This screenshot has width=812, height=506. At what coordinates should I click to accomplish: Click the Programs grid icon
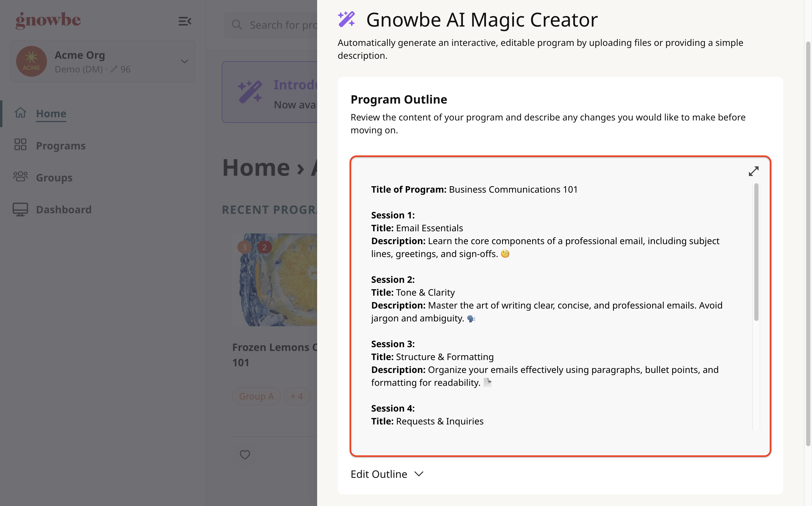click(20, 145)
